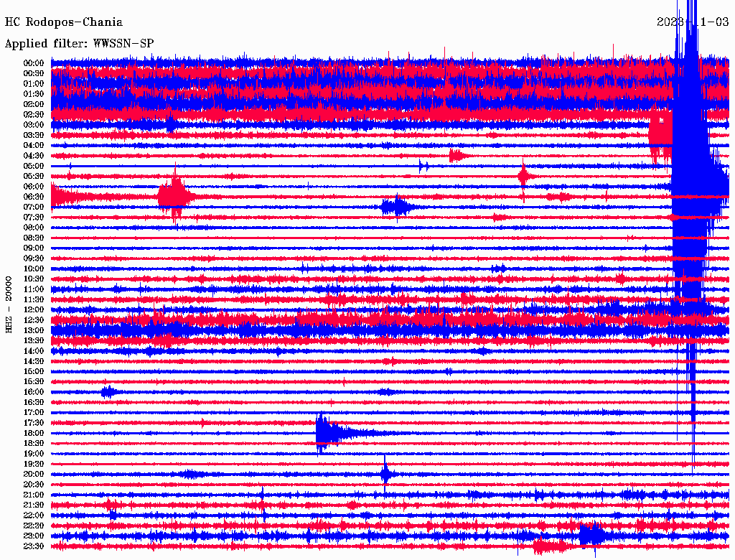
Task: Select the 16:00 time label
Action: click(33, 392)
